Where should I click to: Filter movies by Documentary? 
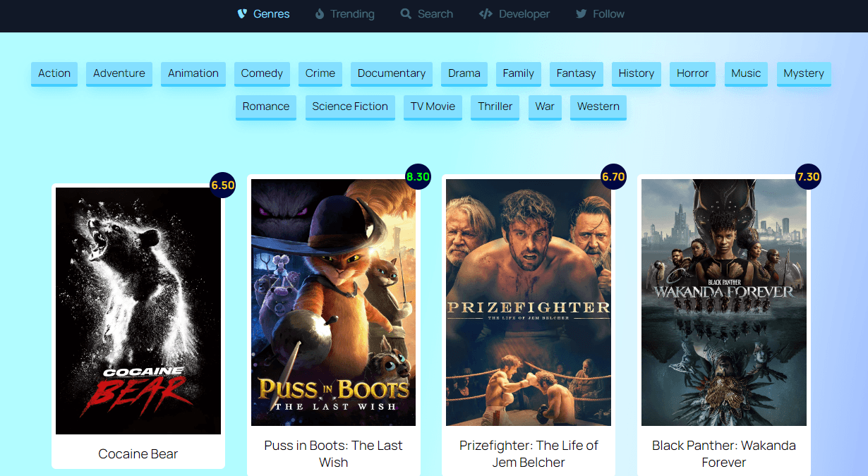(x=391, y=73)
